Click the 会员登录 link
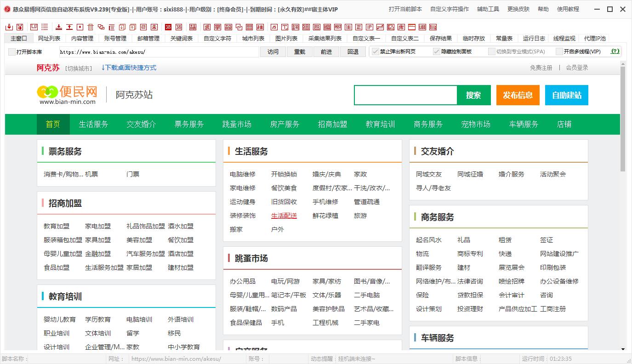Image resolution: width=632 pixels, height=364 pixels. tap(577, 68)
